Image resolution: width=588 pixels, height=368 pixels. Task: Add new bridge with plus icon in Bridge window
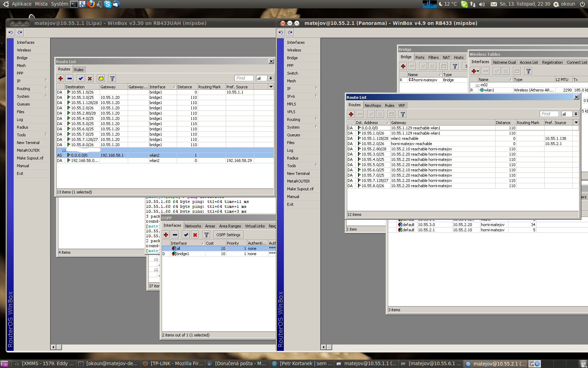pos(403,66)
